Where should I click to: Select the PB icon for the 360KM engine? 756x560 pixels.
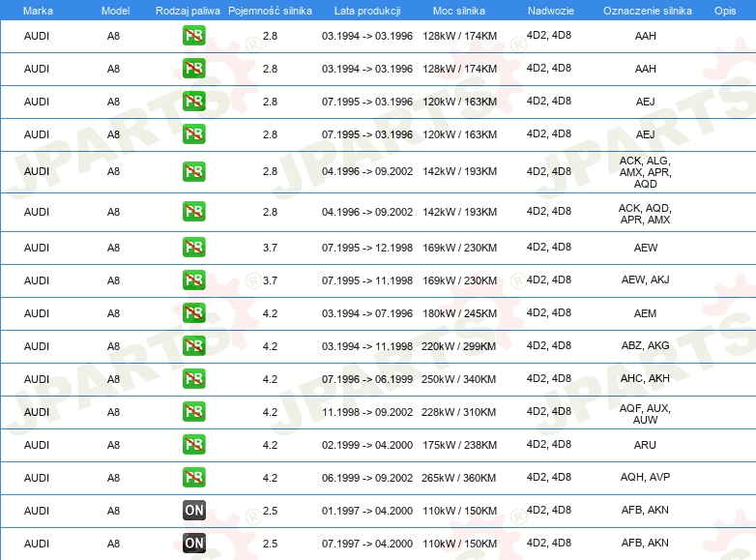pyautogui.click(x=193, y=477)
